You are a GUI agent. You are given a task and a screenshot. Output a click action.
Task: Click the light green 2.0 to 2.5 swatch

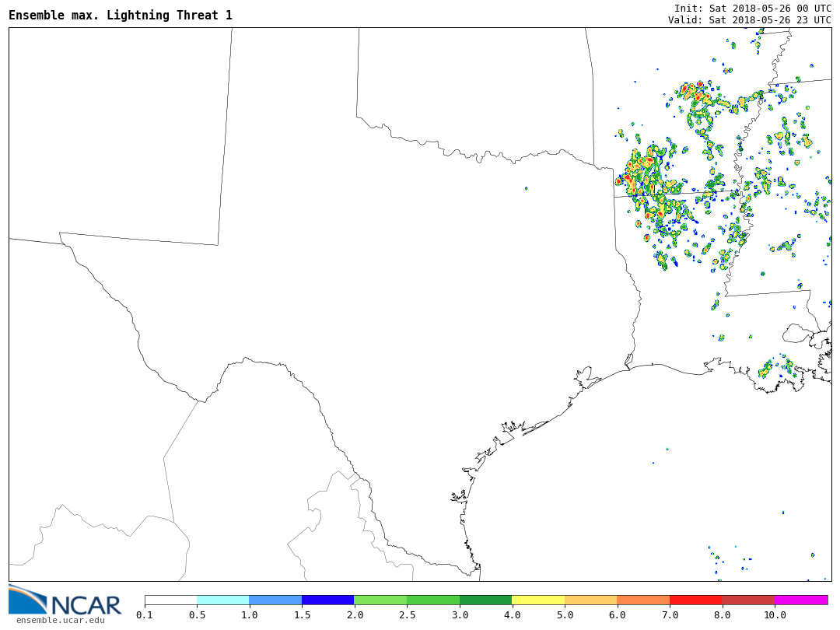point(380,600)
